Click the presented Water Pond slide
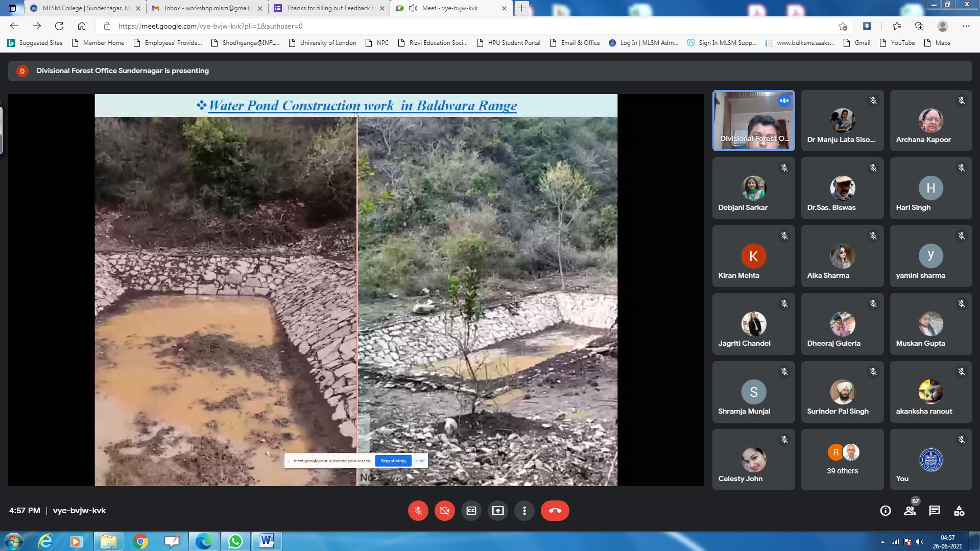 (x=356, y=290)
